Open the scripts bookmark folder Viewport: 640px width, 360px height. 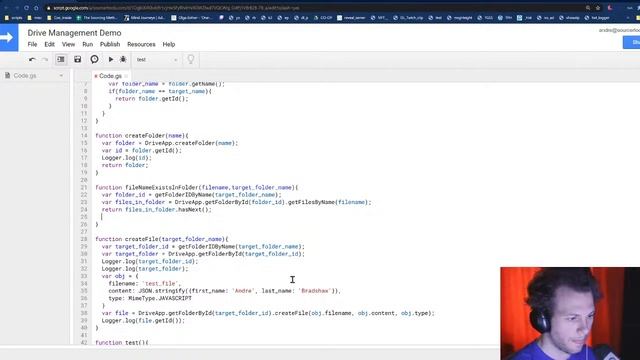tap(13, 18)
